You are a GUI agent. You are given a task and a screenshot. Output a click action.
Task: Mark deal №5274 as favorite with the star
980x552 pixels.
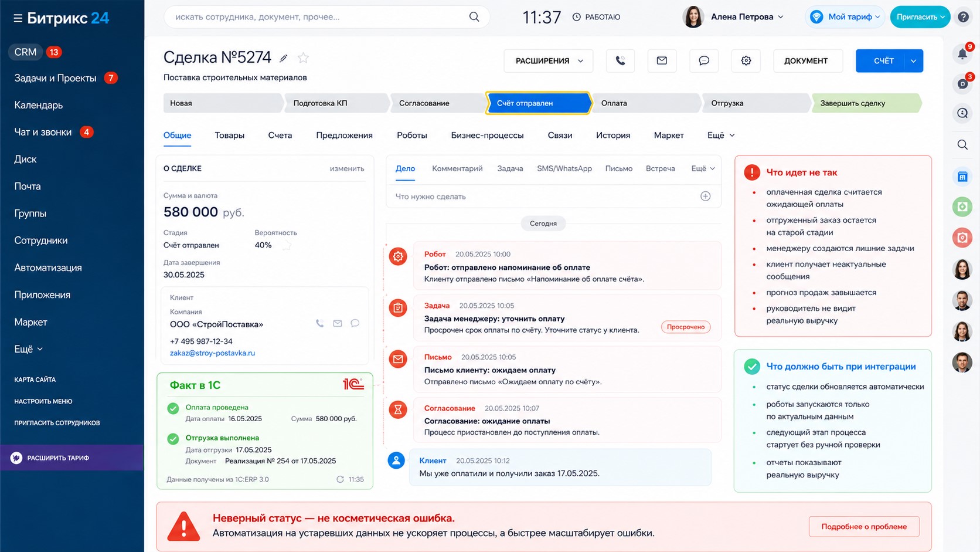point(303,57)
